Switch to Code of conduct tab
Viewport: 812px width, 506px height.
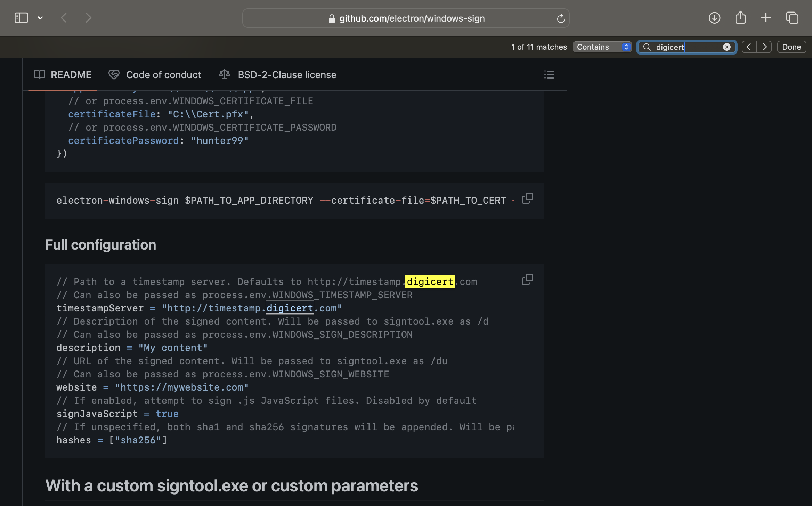[155, 75]
